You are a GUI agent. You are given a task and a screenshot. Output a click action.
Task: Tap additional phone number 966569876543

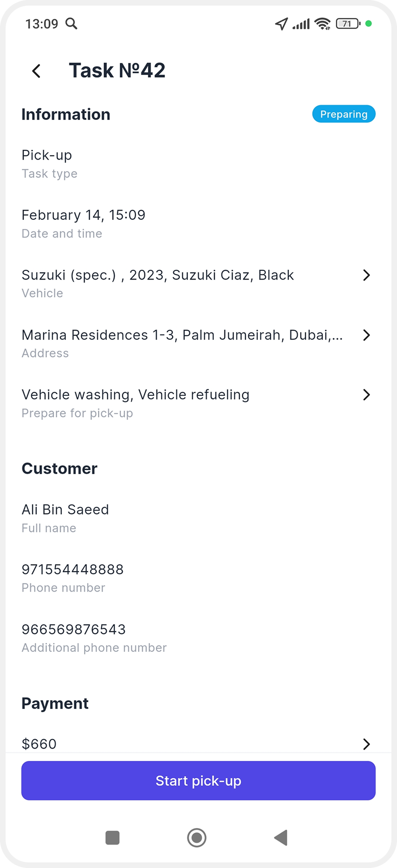pyautogui.click(x=73, y=629)
